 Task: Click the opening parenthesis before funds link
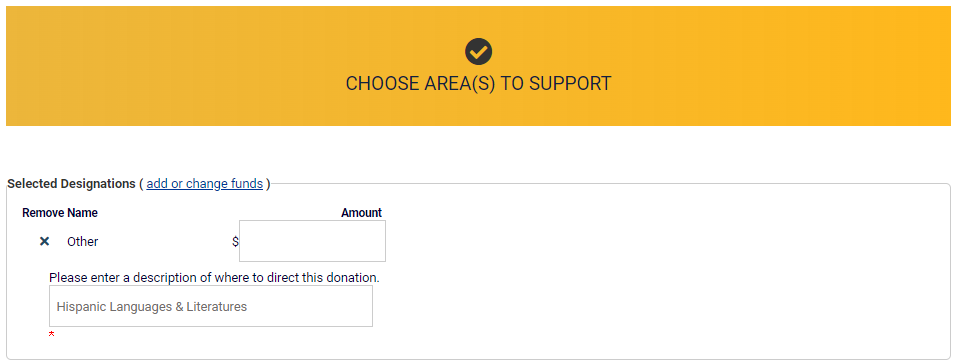tap(141, 184)
